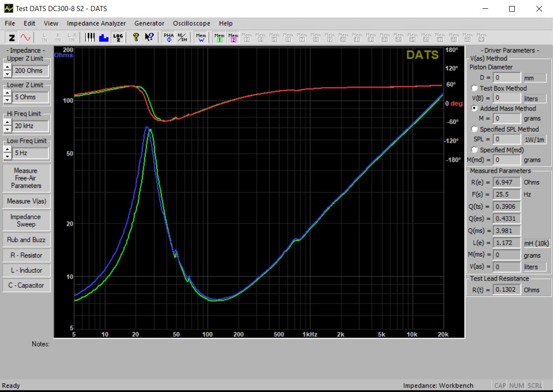Raise the Low Freq Limit with up arrow
Screen dimensions: 553x392
[x=7, y=150]
